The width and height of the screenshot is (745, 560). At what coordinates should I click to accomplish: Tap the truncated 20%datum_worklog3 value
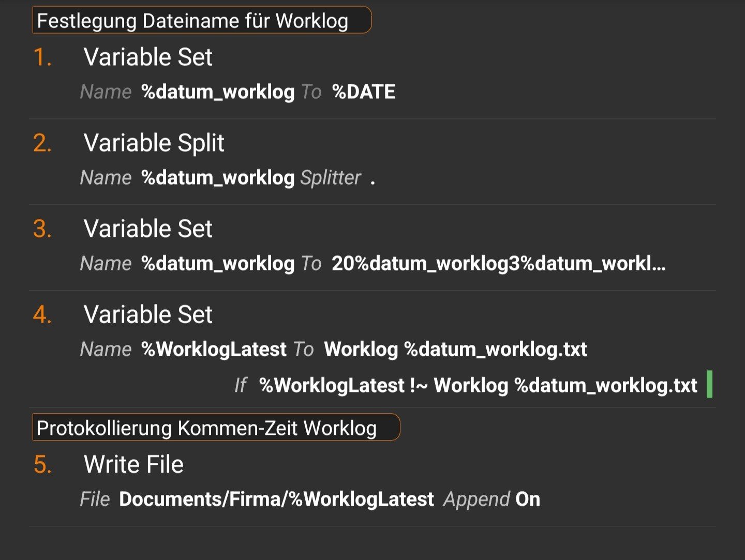click(498, 264)
